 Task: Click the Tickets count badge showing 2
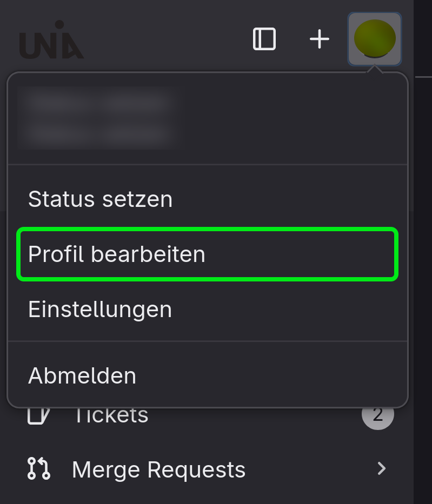(377, 415)
